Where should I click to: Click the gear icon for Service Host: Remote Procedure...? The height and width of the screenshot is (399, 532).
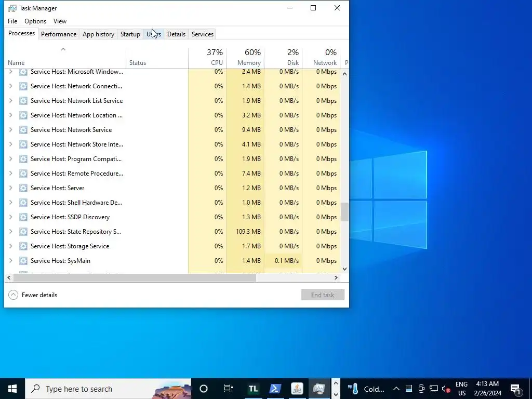pyautogui.click(x=23, y=174)
